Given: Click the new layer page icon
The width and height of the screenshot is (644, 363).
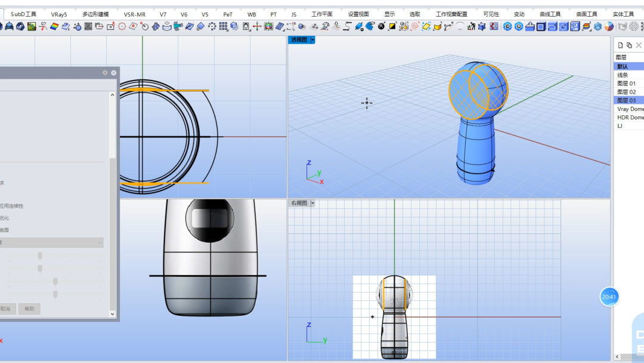Looking at the screenshot, I should coord(620,45).
